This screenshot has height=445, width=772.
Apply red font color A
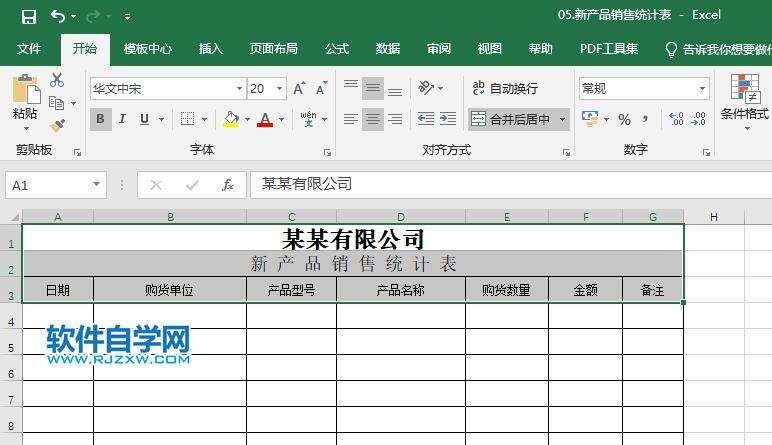point(265,119)
